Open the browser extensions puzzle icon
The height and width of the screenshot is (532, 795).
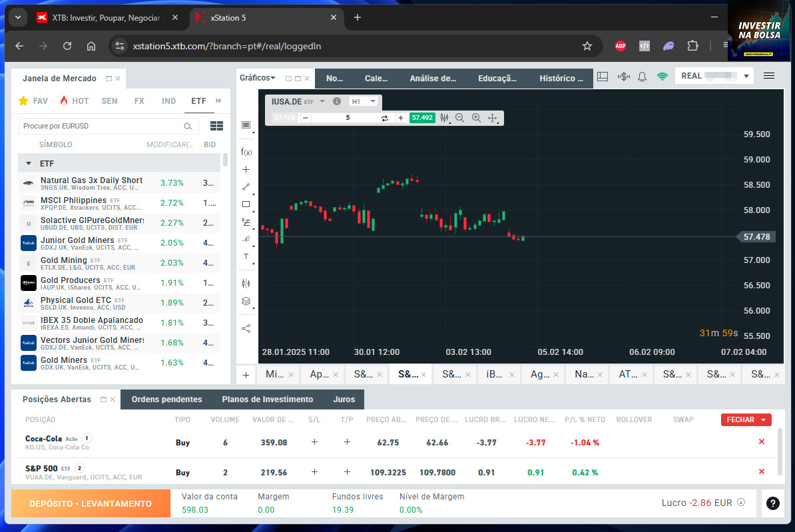(x=692, y=46)
